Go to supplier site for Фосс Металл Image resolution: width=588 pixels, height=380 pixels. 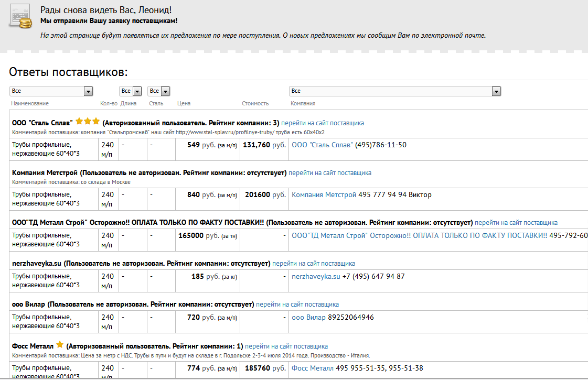[x=286, y=346]
